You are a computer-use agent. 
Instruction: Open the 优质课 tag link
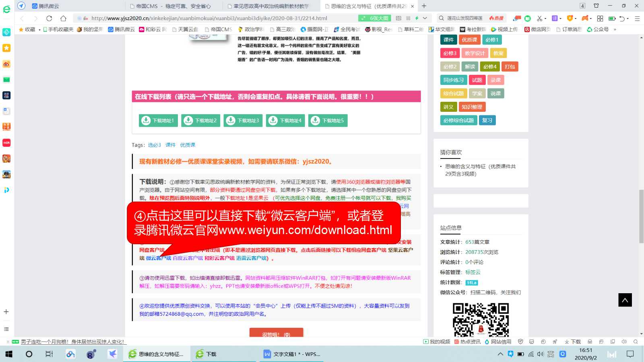click(188, 145)
